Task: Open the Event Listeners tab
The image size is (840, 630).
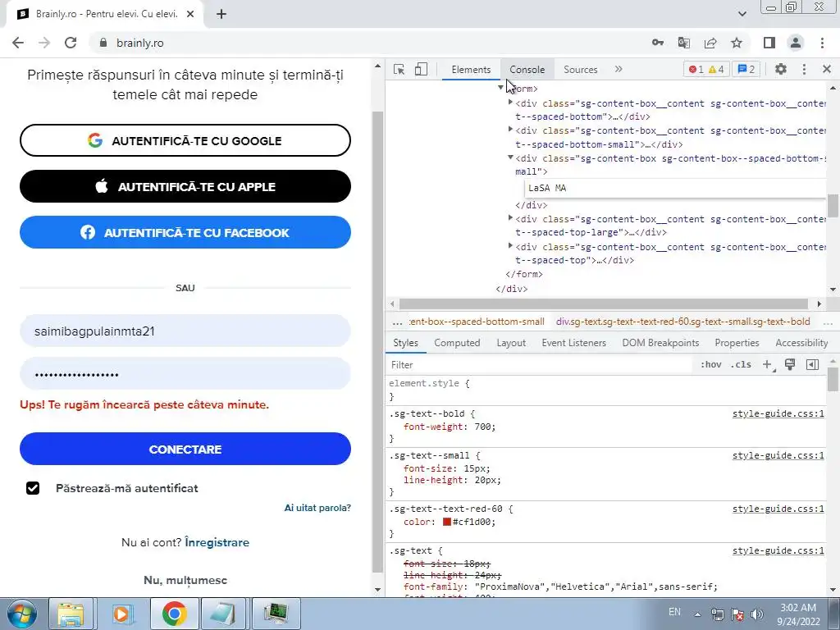Action: click(573, 343)
